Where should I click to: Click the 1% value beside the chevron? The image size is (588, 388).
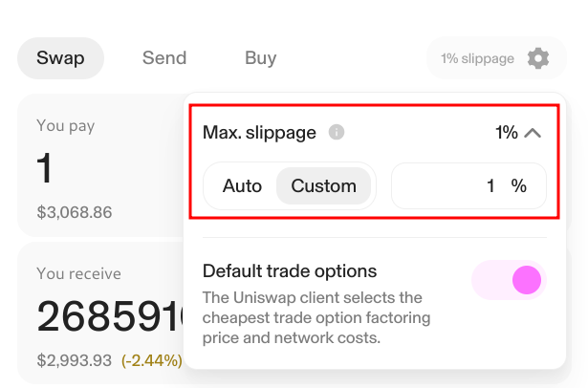(x=506, y=133)
